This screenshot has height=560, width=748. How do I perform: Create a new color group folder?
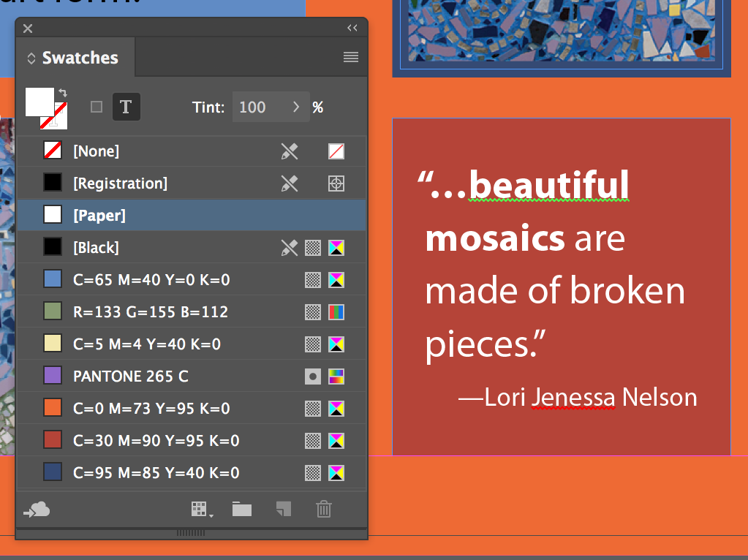click(242, 510)
